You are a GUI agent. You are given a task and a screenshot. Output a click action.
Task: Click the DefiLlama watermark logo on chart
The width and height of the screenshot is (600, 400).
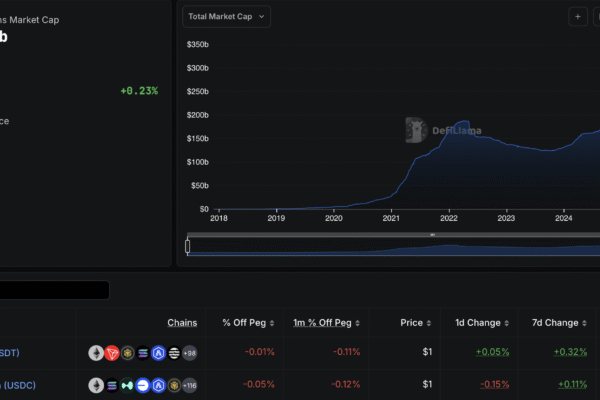pyautogui.click(x=430, y=128)
